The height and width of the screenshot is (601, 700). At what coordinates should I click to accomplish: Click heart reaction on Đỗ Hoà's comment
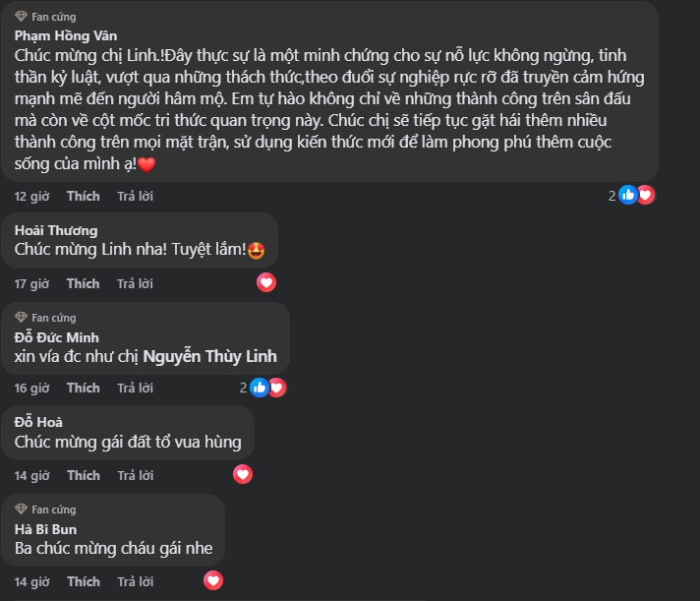pos(243,474)
